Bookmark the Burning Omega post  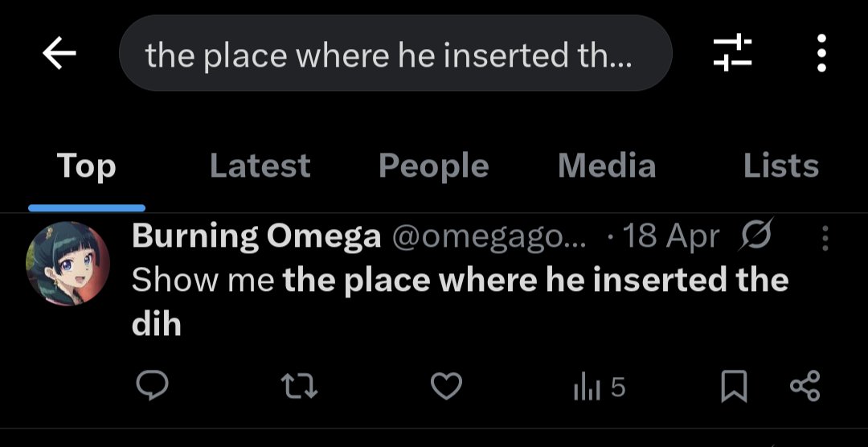(x=734, y=386)
